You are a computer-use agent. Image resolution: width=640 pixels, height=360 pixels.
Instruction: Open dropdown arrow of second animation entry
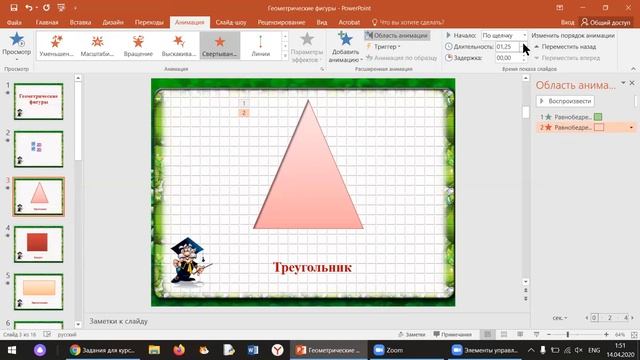coord(631,127)
